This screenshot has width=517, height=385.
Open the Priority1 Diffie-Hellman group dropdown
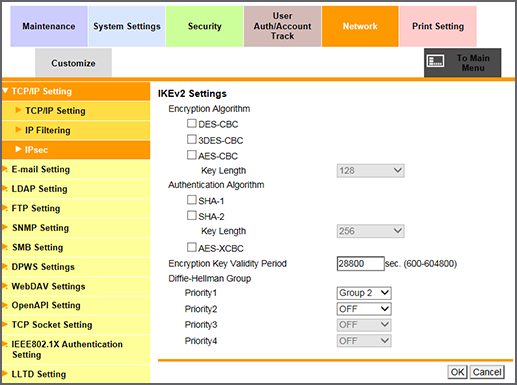364,293
